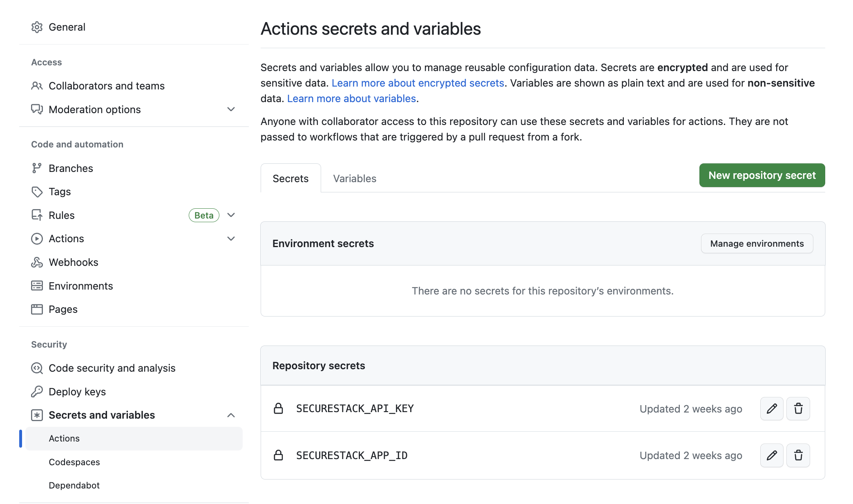Image resolution: width=853 pixels, height=504 pixels.
Task: Click New repository secret button
Action: [x=762, y=175]
